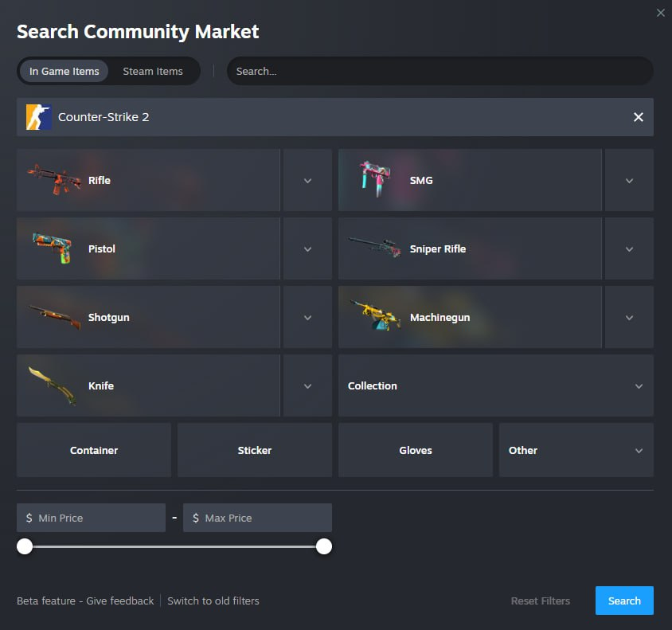Viewport: 672px width, 630px height.
Task: Click the Shotgun weapon image
Action: pos(54,316)
